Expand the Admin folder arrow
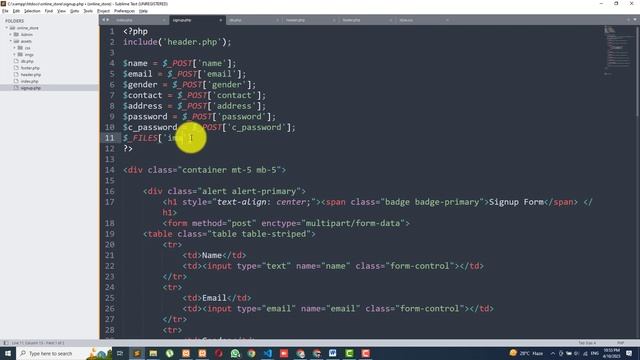The width and height of the screenshot is (640, 360). coord(11,34)
